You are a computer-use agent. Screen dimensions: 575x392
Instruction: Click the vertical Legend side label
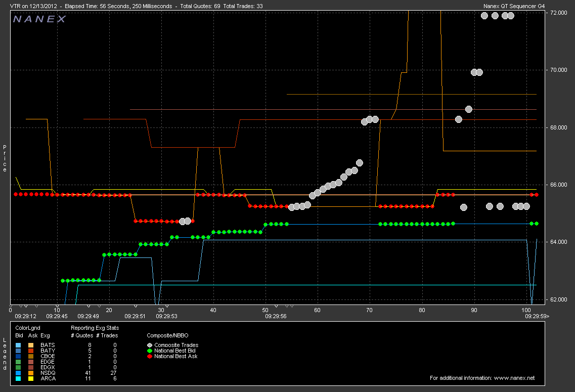tap(5, 354)
